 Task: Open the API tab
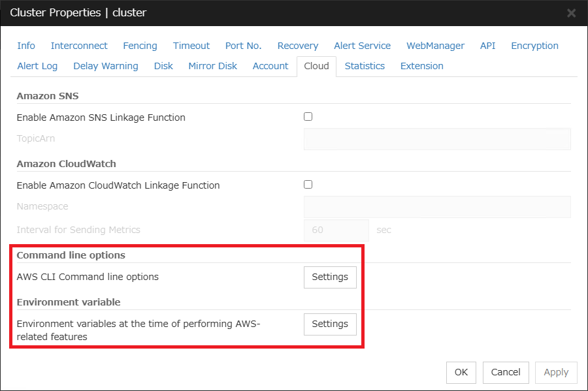[487, 46]
